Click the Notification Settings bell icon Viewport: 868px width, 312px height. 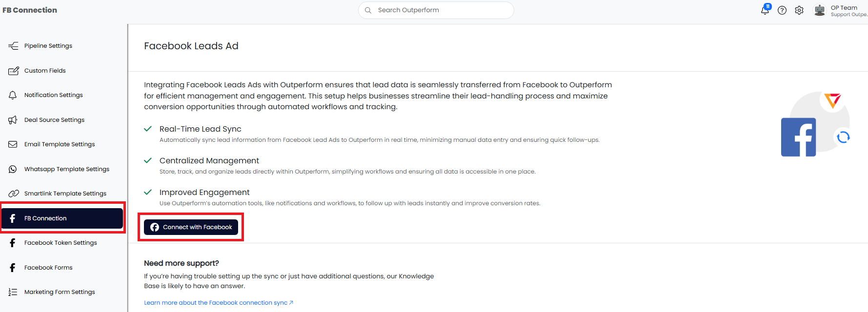[x=13, y=95]
